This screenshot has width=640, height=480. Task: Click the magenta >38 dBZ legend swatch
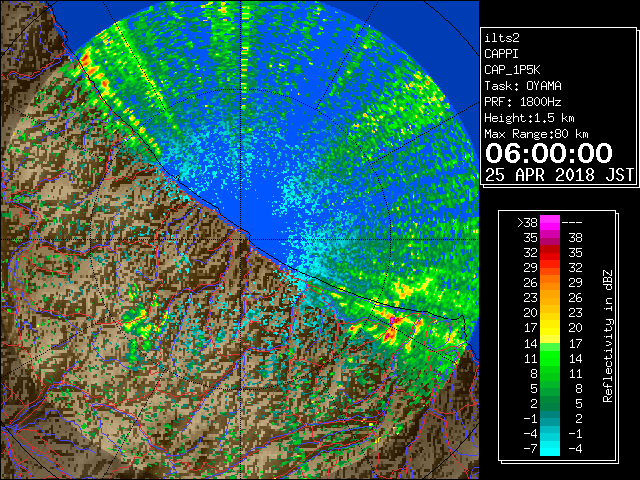pos(550,223)
